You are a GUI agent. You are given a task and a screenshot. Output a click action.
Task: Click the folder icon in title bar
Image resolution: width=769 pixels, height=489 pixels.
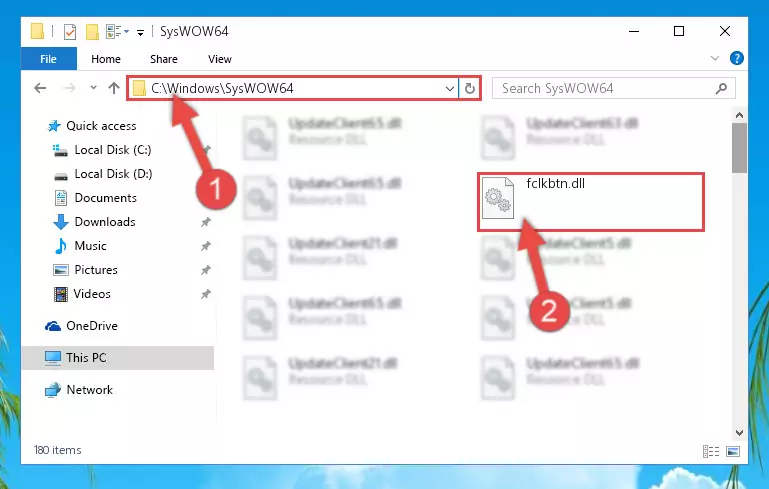pyautogui.click(x=37, y=31)
